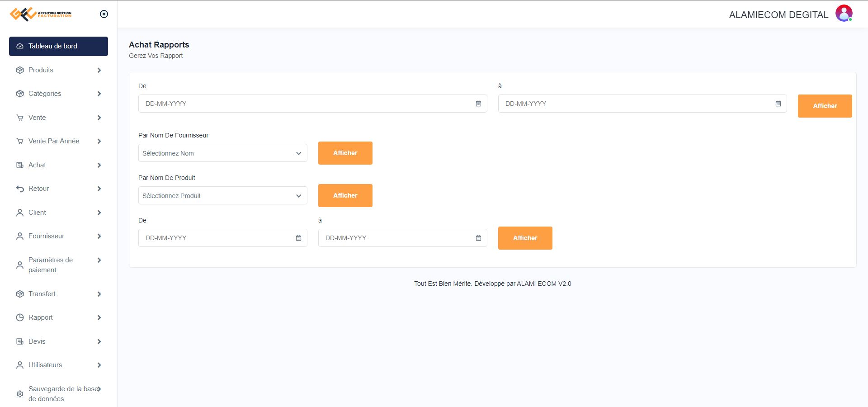Click calendar icon in top 'à' date field
Image resolution: width=868 pixels, height=407 pixels.
778,104
